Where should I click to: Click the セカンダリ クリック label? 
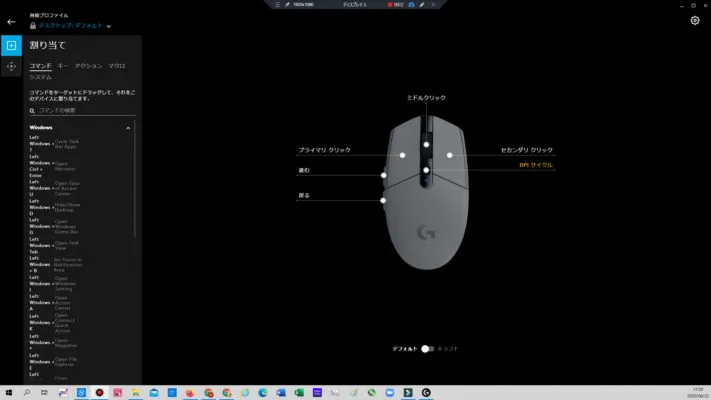[x=527, y=150]
